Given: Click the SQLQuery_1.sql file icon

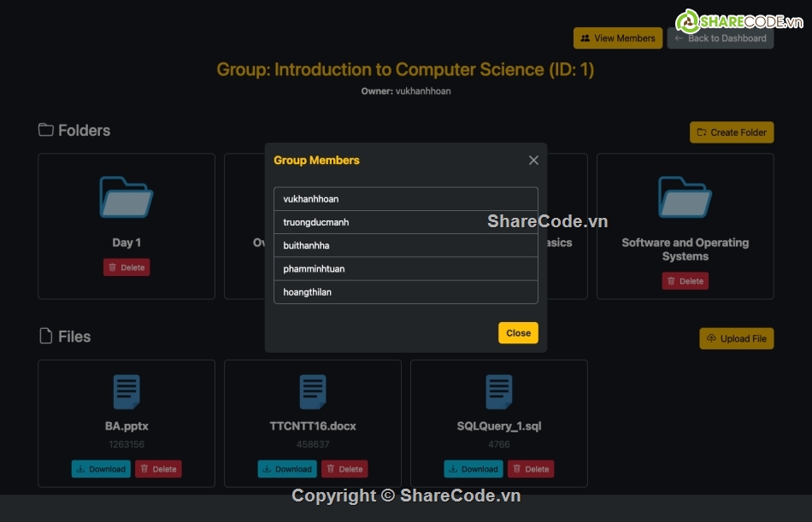Looking at the screenshot, I should coord(499,392).
